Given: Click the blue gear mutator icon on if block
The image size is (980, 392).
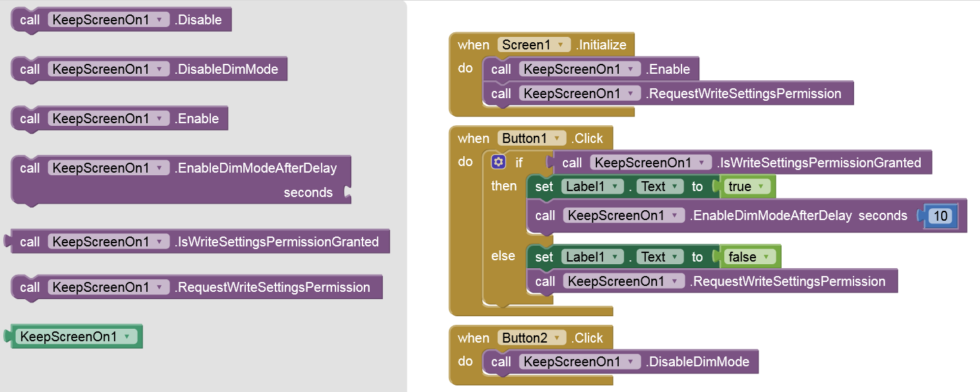Looking at the screenshot, I should [x=498, y=162].
